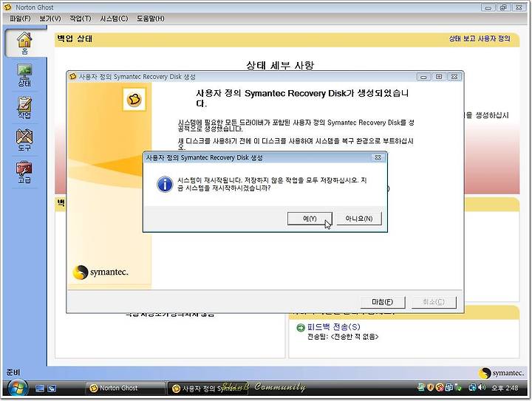
Task: Open the 홈 (Home) sidebar icon
Action: (x=25, y=43)
